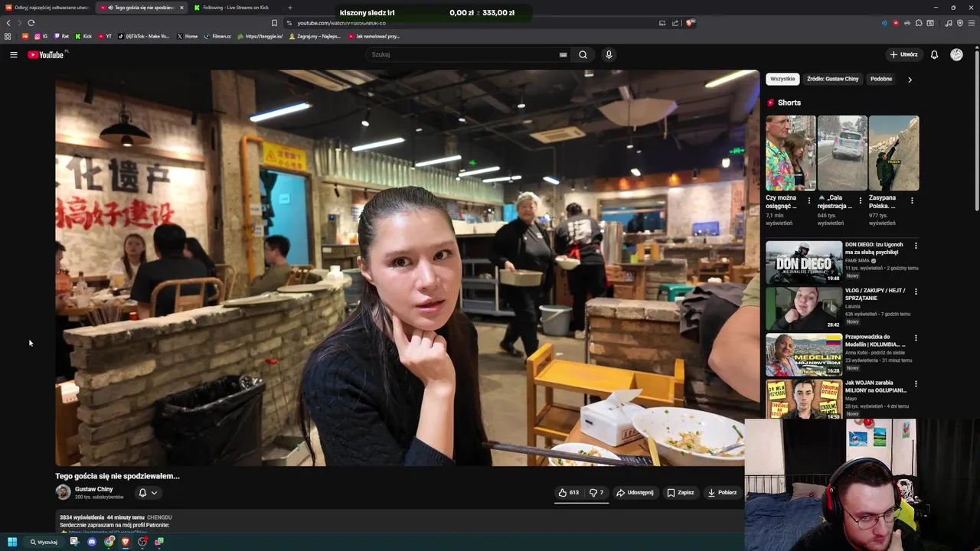Select the Wszystkie filter chip
Image resolution: width=980 pixels, height=551 pixels.
(782, 79)
